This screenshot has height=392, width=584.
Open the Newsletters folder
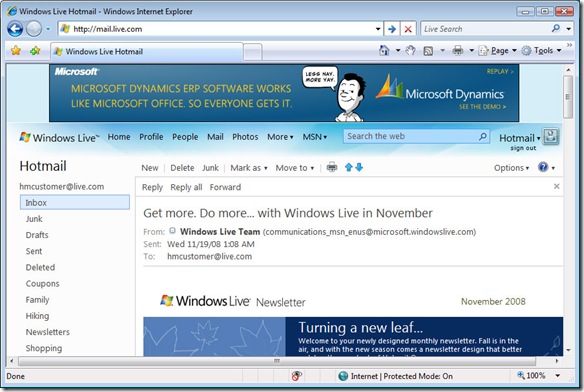click(48, 332)
